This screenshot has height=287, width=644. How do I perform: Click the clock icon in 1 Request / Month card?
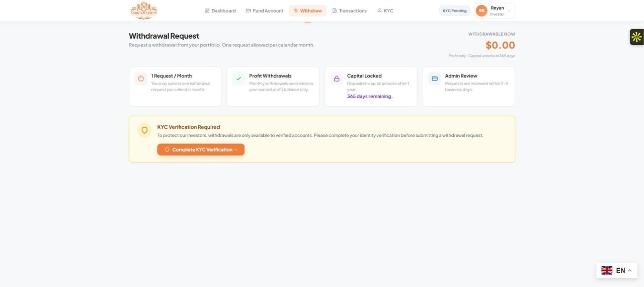pyautogui.click(x=141, y=79)
